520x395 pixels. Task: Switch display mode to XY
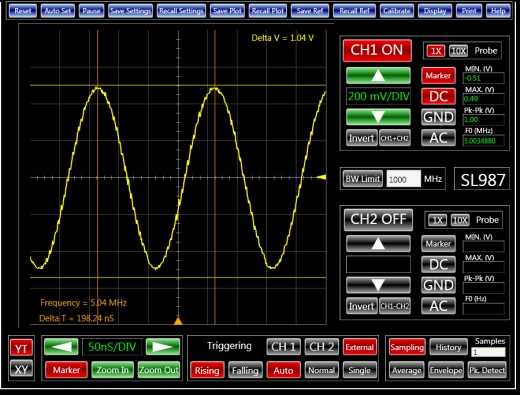click(x=21, y=369)
